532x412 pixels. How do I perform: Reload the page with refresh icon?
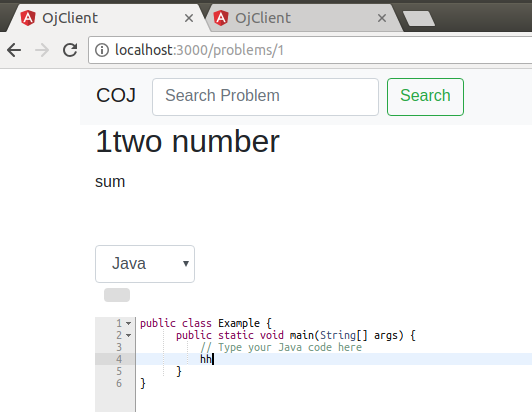70,50
